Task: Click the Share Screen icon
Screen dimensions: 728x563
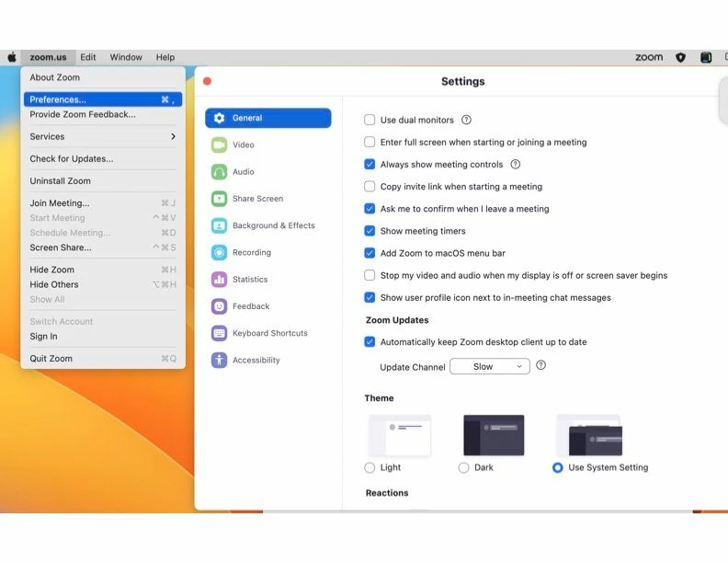Action: pos(219,199)
